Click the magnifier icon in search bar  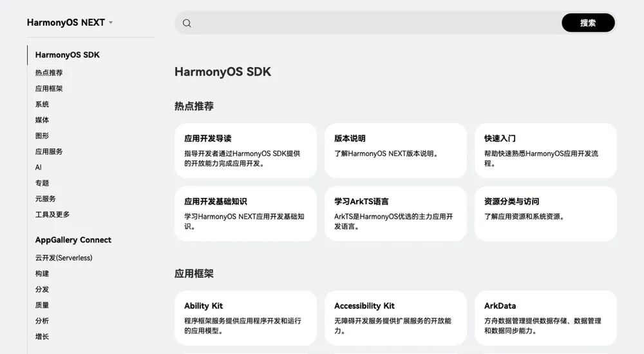(187, 23)
